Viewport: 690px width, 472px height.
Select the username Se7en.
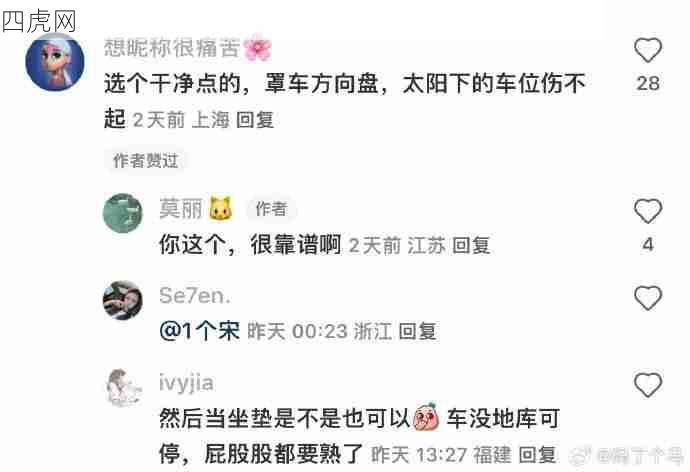195,296
